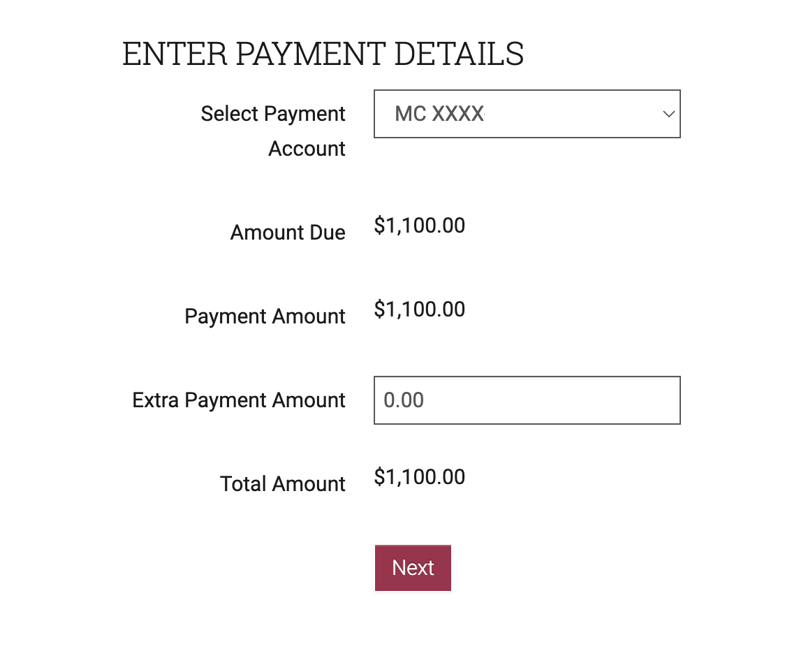792x672 pixels.
Task: Click the word DETAILS in the page heading
Action: pyautogui.click(x=459, y=54)
